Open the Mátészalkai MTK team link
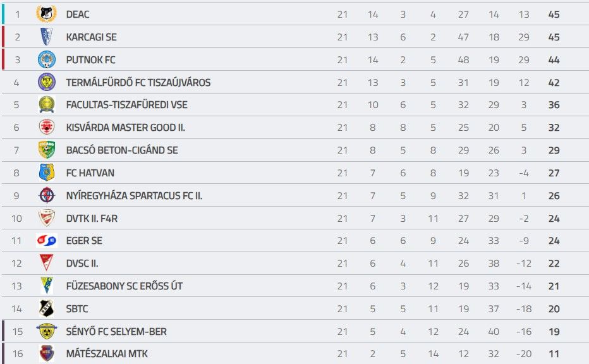 point(107,354)
